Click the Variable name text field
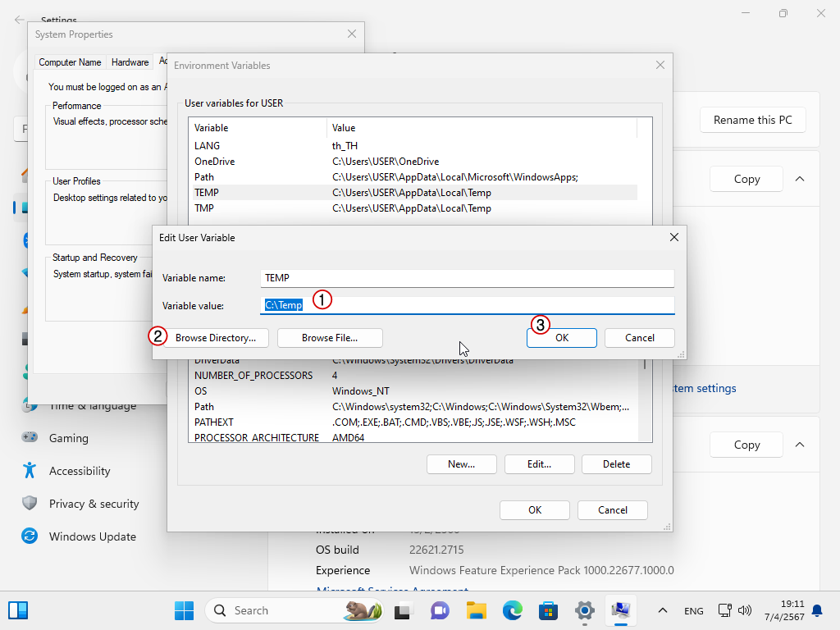 click(468, 278)
